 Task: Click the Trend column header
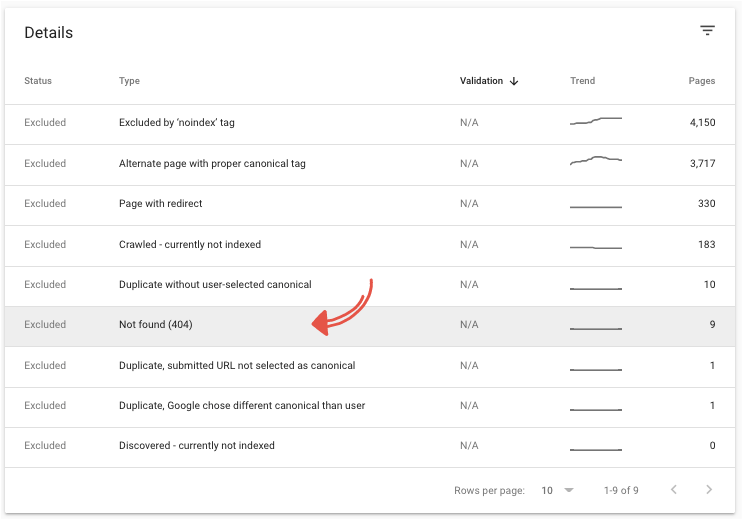pyautogui.click(x=582, y=81)
